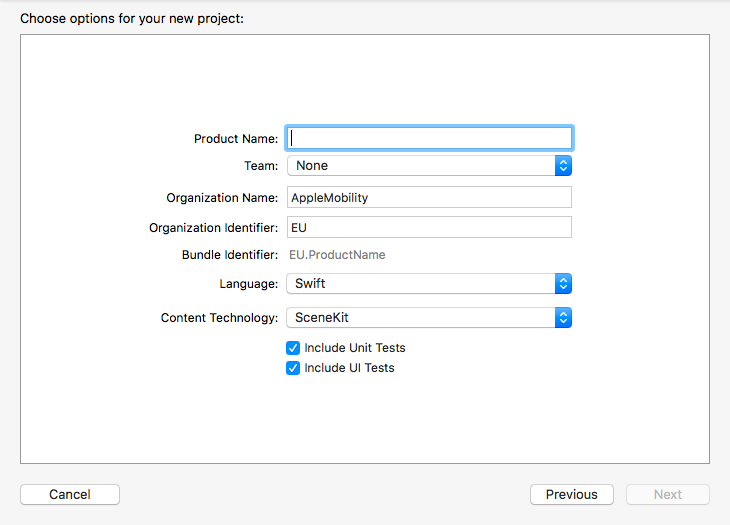This screenshot has height=525, width=730.
Task: Open the Team popup showing None
Action: (429, 166)
